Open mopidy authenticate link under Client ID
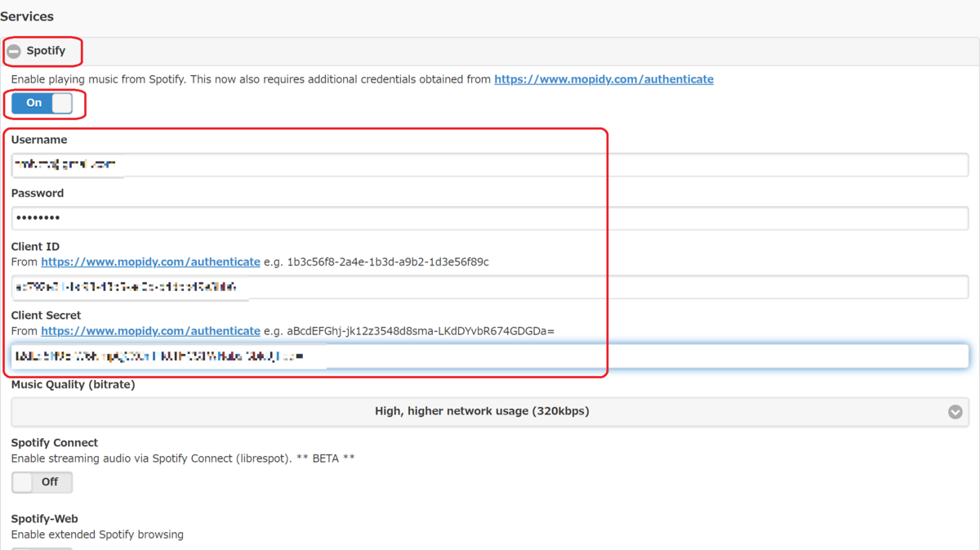 point(150,262)
